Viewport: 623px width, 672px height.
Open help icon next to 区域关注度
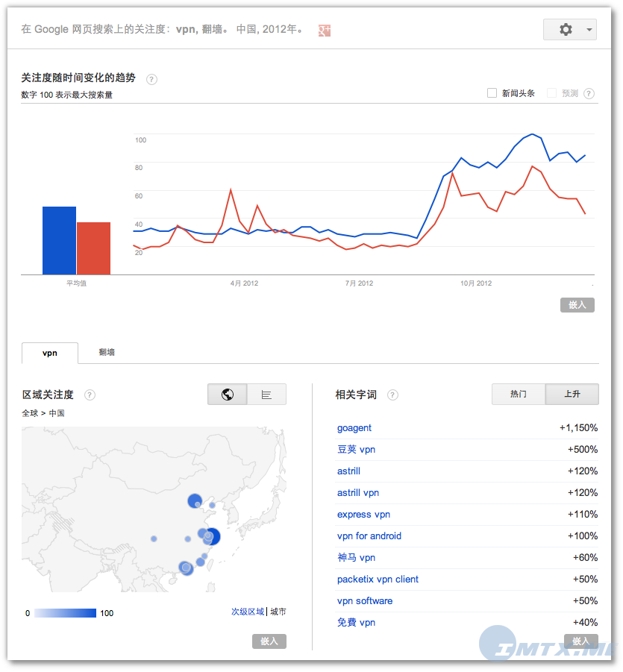click(90, 395)
